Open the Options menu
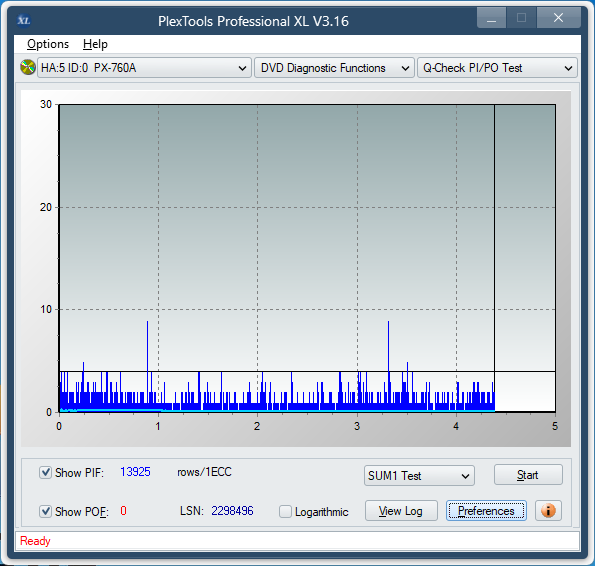 coord(48,44)
